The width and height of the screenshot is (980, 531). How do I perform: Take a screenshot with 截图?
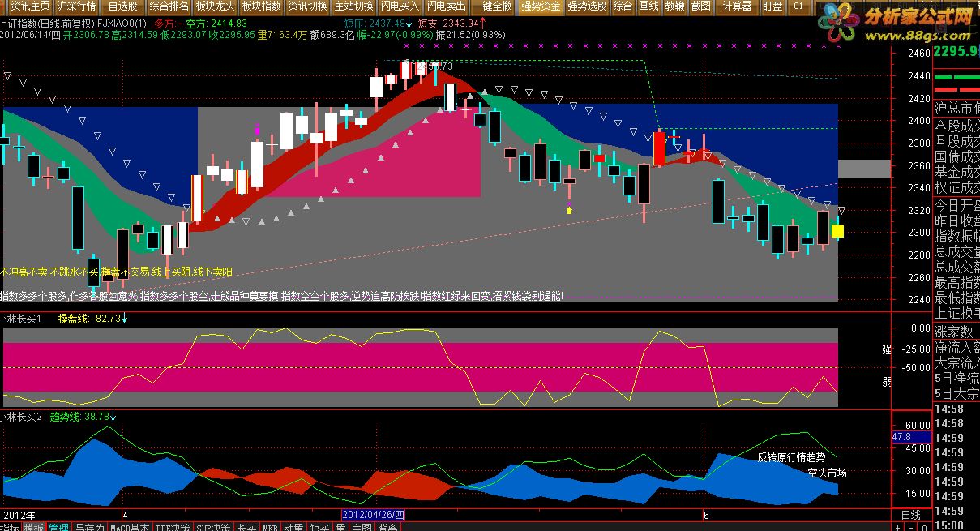(x=700, y=6)
